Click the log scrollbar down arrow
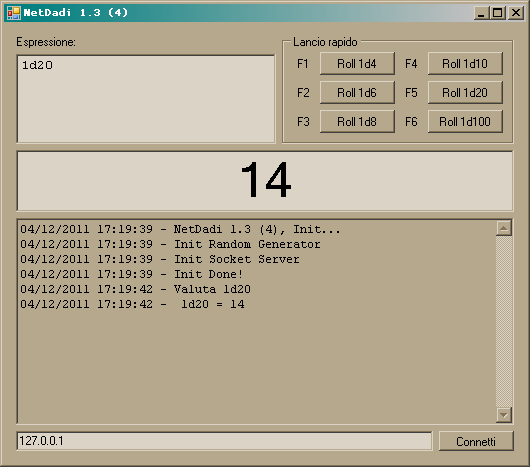This screenshot has width=530, height=467. (504, 415)
